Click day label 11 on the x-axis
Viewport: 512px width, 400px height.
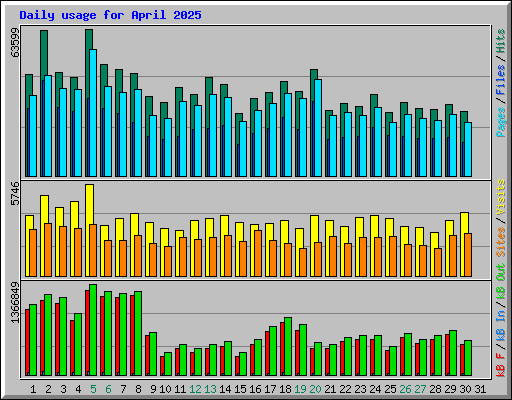[180, 389]
